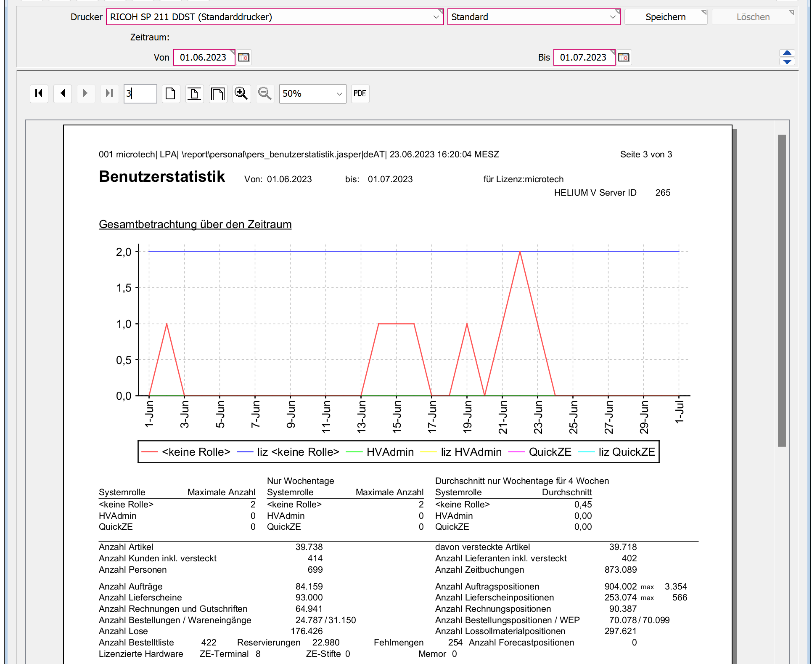
Task: Go to the first report page
Action: point(39,93)
